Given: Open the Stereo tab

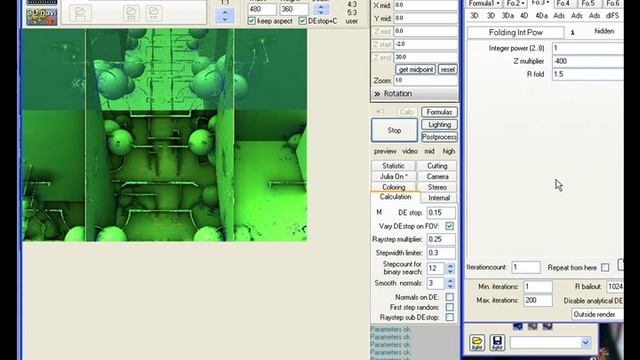Looking at the screenshot, I should [x=437, y=187].
